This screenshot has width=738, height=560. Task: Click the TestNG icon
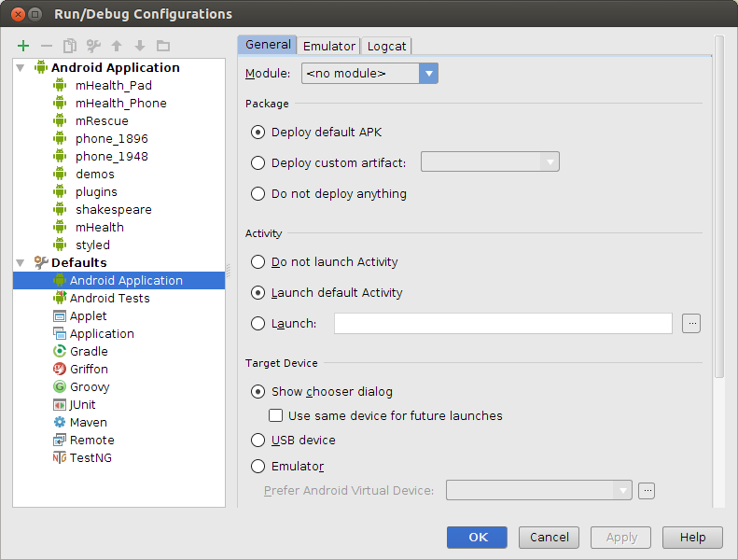click(x=60, y=457)
